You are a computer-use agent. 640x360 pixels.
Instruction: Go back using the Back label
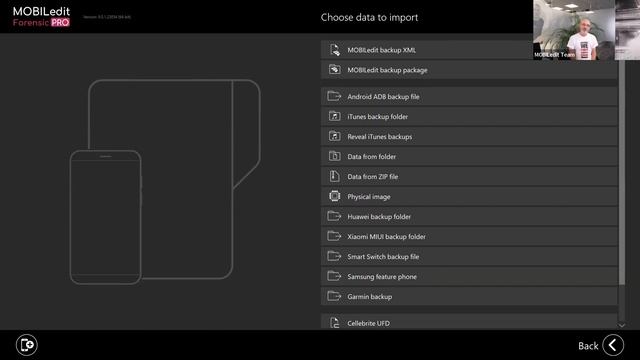[588, 346]
